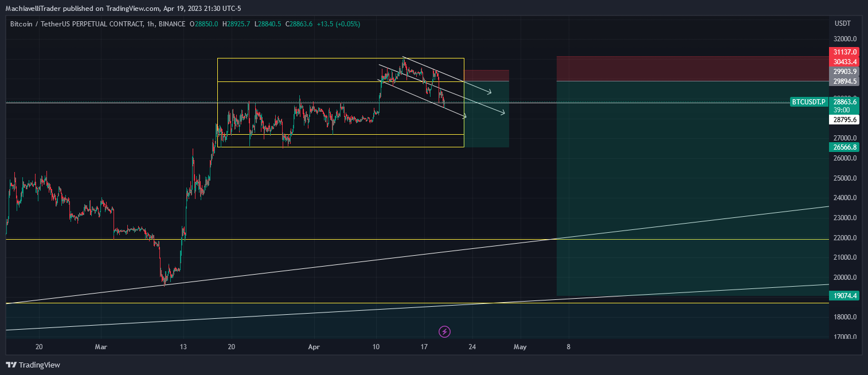Select the large red stop zone topping at 31137.0
This screenshot has height=375, width=868.
click(693, 69)
